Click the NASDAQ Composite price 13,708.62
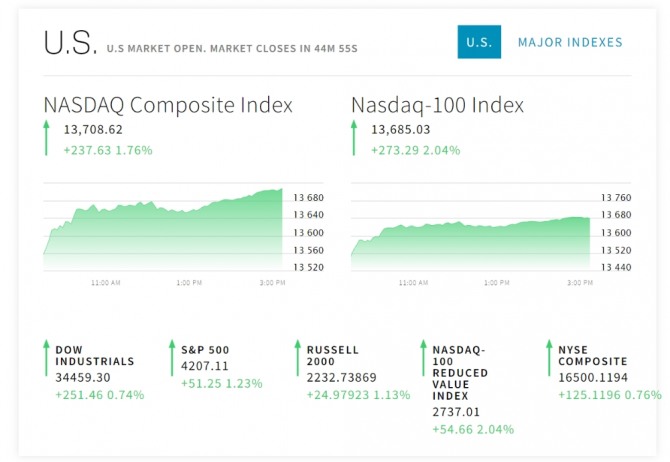 [x=92, y=130]
